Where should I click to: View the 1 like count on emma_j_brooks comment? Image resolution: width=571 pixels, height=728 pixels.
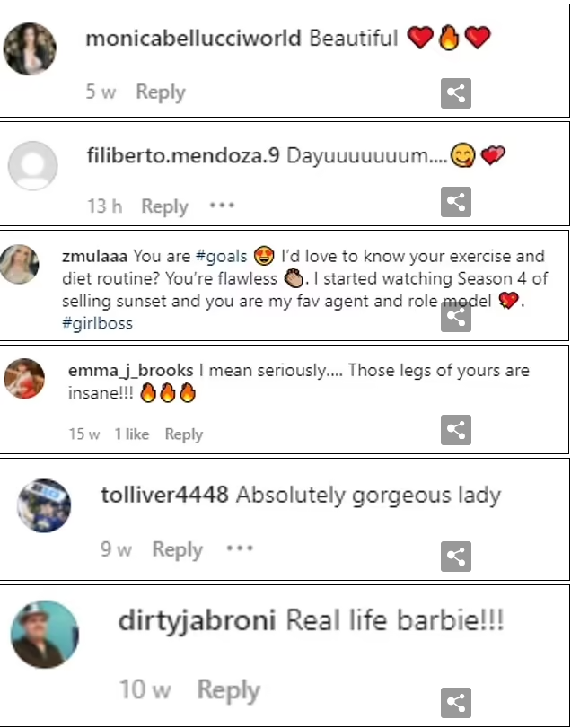[x=132, y=434]
